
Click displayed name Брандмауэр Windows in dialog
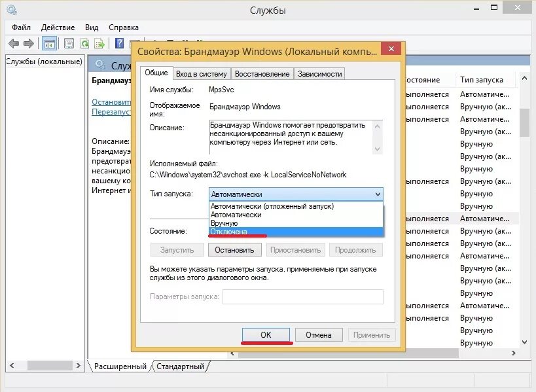tap(245, 107)
